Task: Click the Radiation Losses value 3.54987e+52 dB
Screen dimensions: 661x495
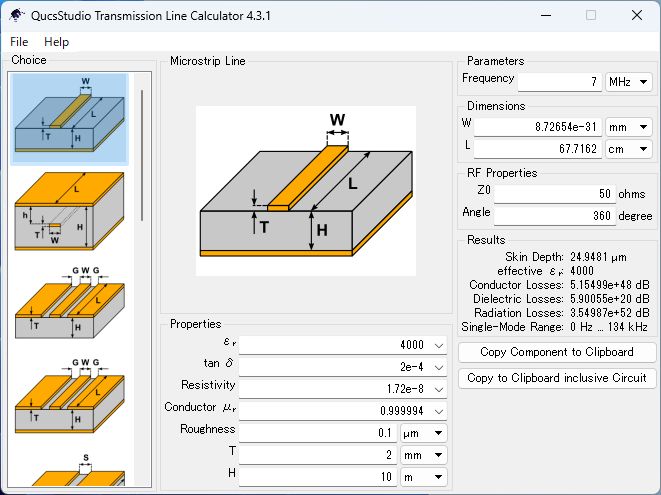Action: coord(610,313)
